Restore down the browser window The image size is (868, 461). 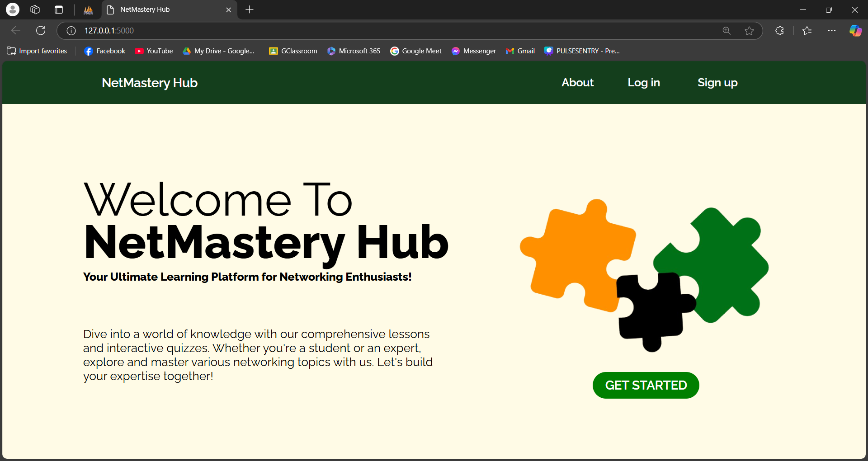829,9
